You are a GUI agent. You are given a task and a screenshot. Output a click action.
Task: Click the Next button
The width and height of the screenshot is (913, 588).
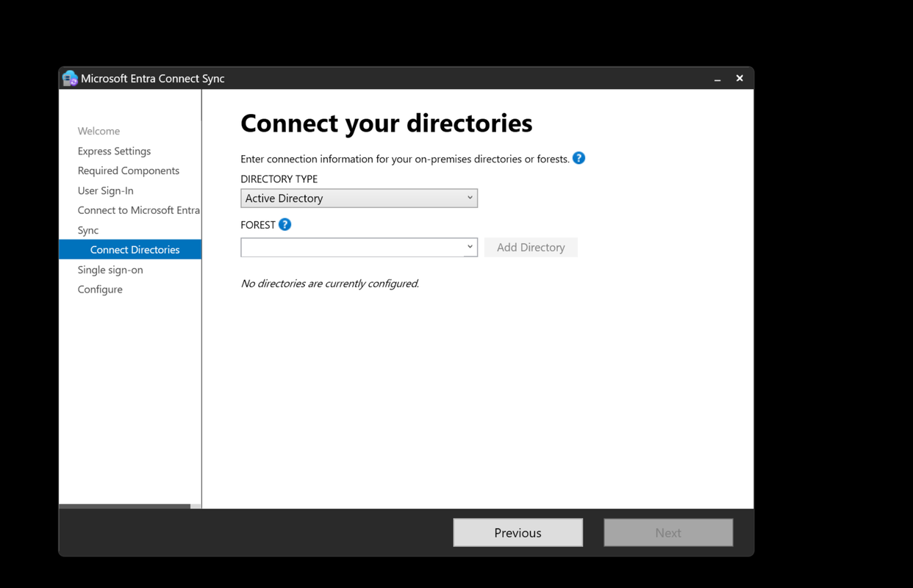pos(668,533)
